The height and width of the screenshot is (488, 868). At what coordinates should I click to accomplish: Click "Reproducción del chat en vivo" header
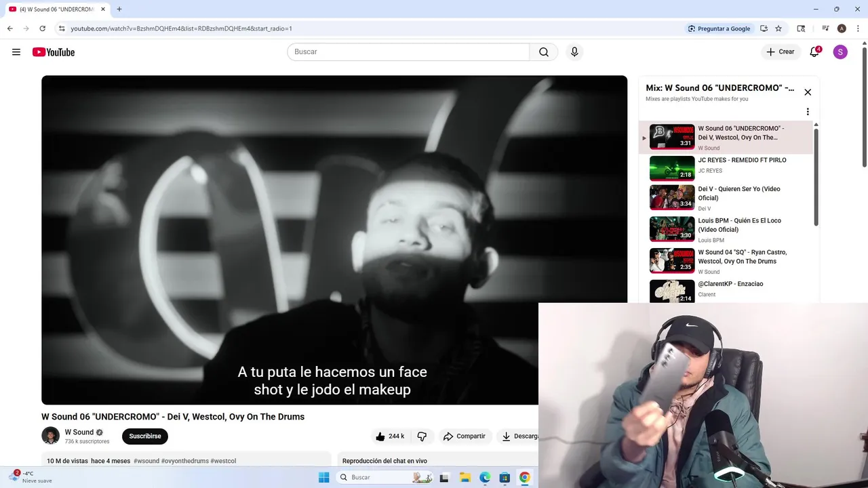click(384, 461)
